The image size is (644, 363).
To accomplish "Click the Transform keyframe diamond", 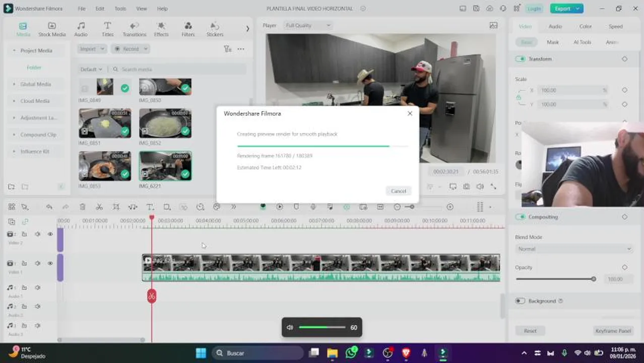I will [x=624, y=59].
